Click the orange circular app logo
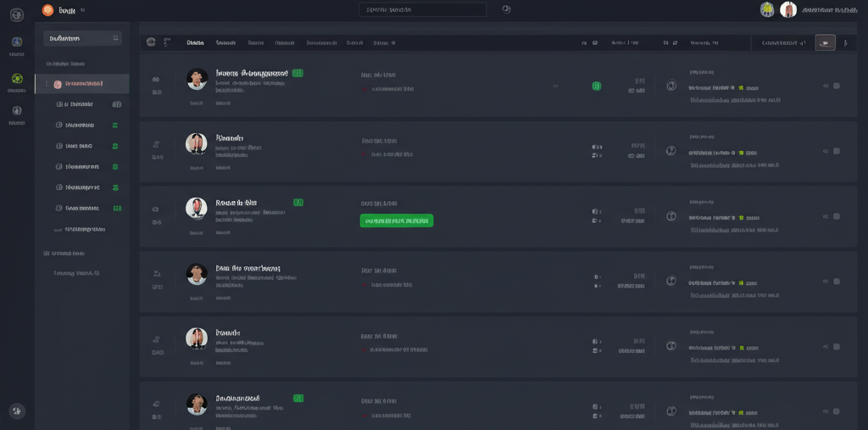Viewport: 868px width, 430px height. (47, 10)
